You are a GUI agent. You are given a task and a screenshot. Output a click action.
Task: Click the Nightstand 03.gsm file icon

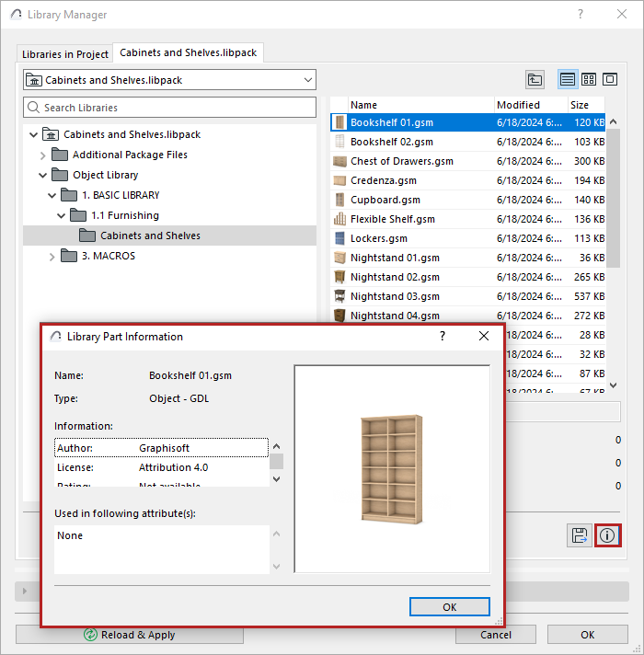pos(339,296)
